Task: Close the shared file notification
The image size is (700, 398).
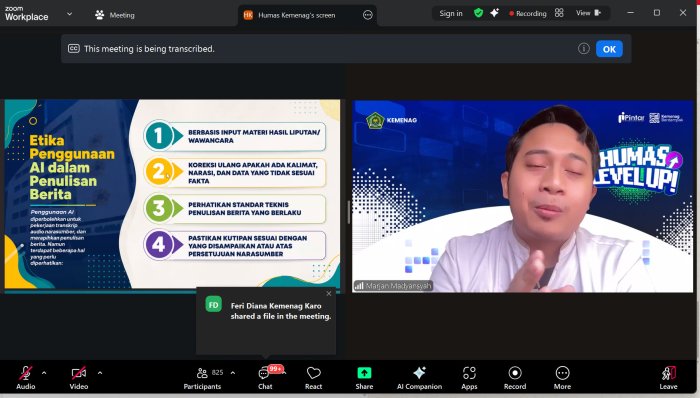Action: point(329,293)
